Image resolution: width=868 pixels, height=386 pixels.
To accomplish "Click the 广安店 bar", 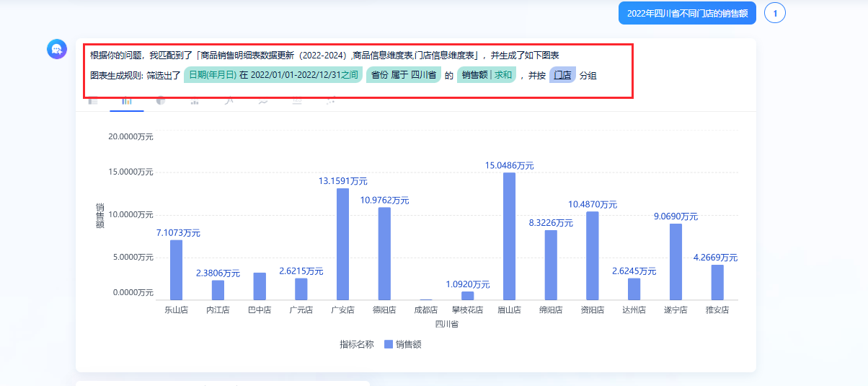I will point(342,244).
